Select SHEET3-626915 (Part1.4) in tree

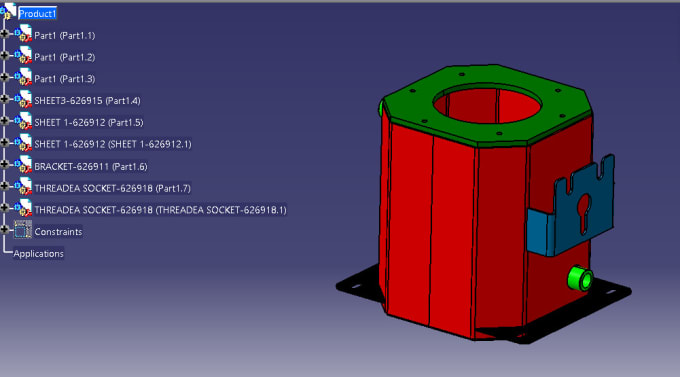[87, 101]
